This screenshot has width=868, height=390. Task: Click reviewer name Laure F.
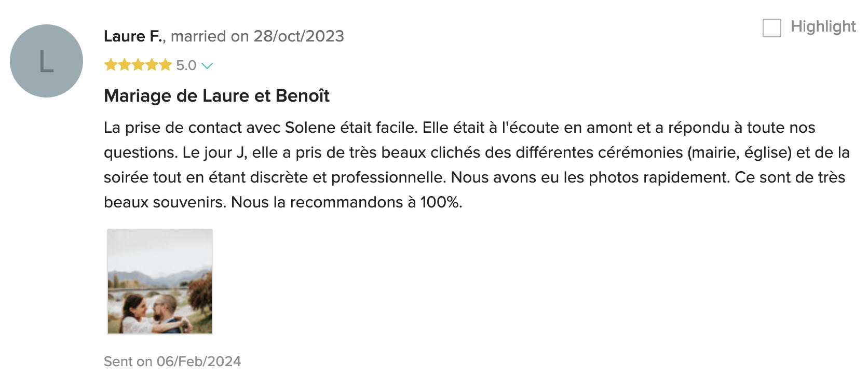click(133, 36)
